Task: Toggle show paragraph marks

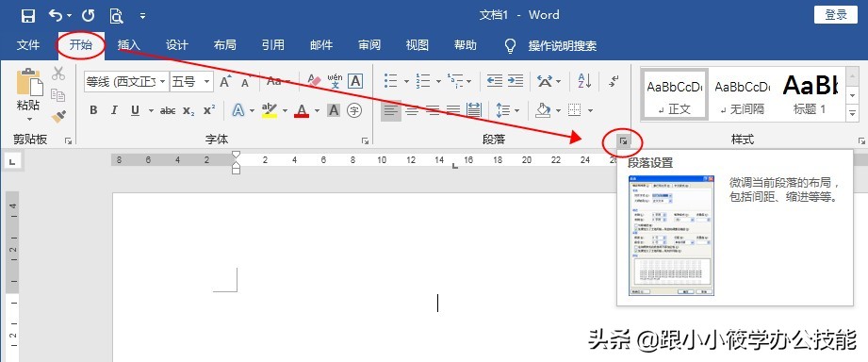Action: [614, 82]
